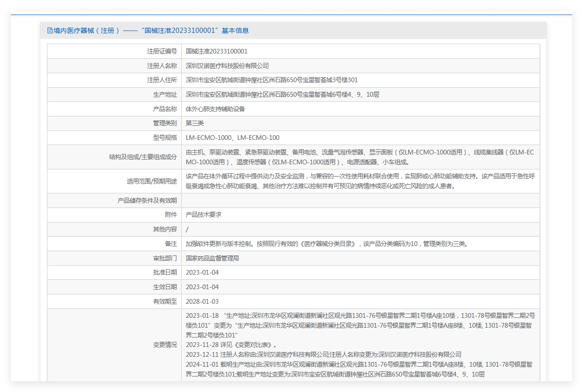This screenshot has width=583, height=392.
Task: Click model value LM-ECMO-1000、LM-ECMO-100
Action: [233, 138]
